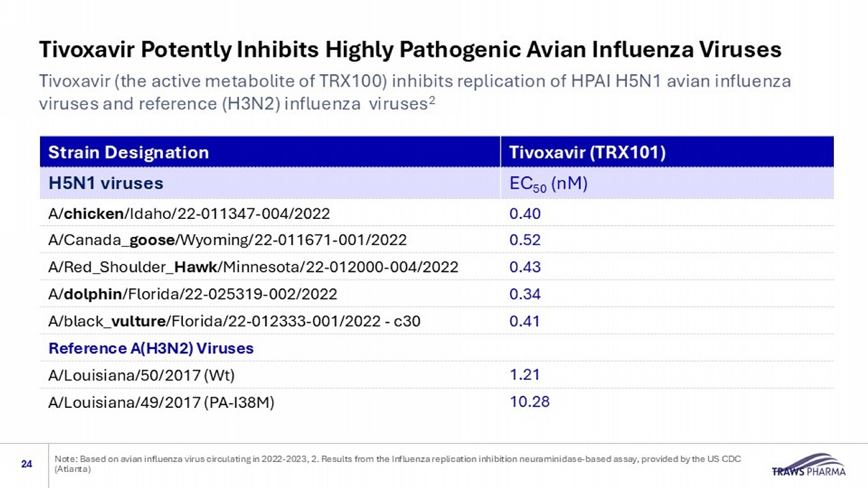Screen dimensions: 868x488
Task: Click the Strain Designation column header
Action: point(129,152)
